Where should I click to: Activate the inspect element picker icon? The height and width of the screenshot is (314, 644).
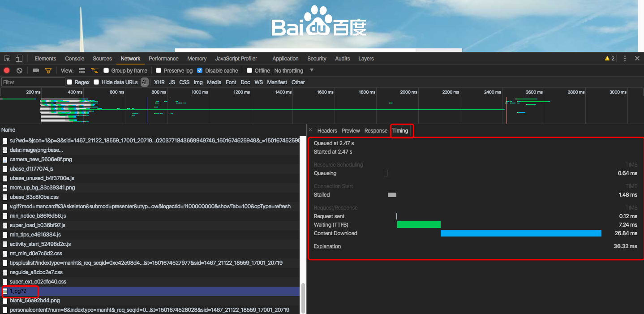click(x=7, y=59)
